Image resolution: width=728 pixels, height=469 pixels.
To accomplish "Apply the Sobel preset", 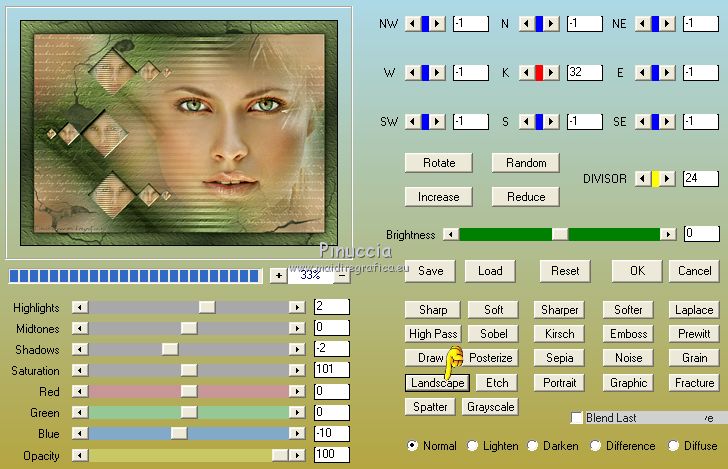I will [493, 334].
